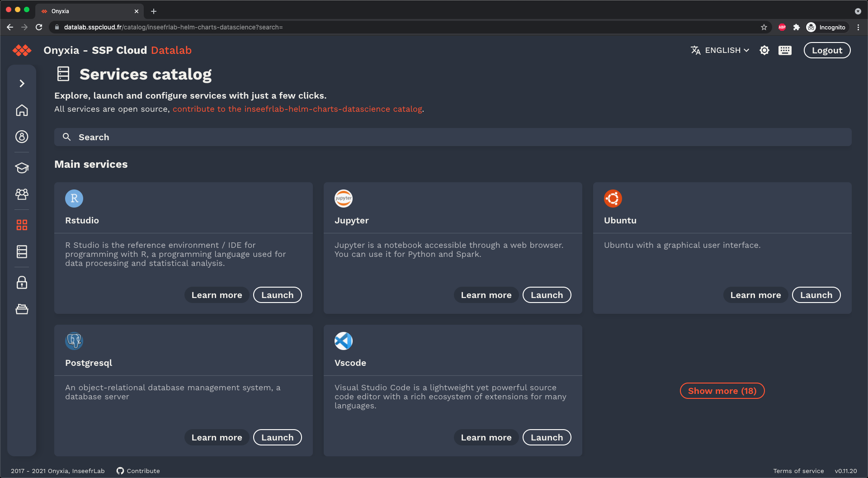Screen dimensions: 868x478
Task: Open My services icon in sidebar
Action: [x=22, y=251]
